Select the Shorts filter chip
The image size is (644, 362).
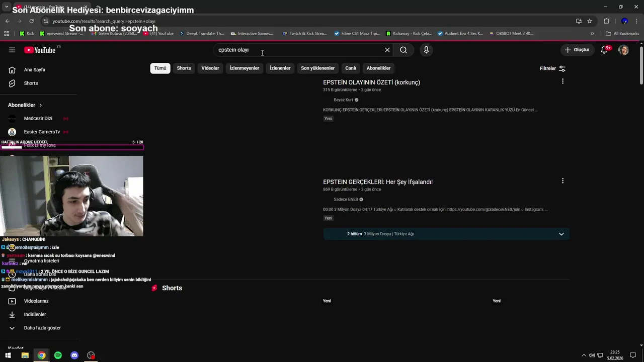point(184,68)
